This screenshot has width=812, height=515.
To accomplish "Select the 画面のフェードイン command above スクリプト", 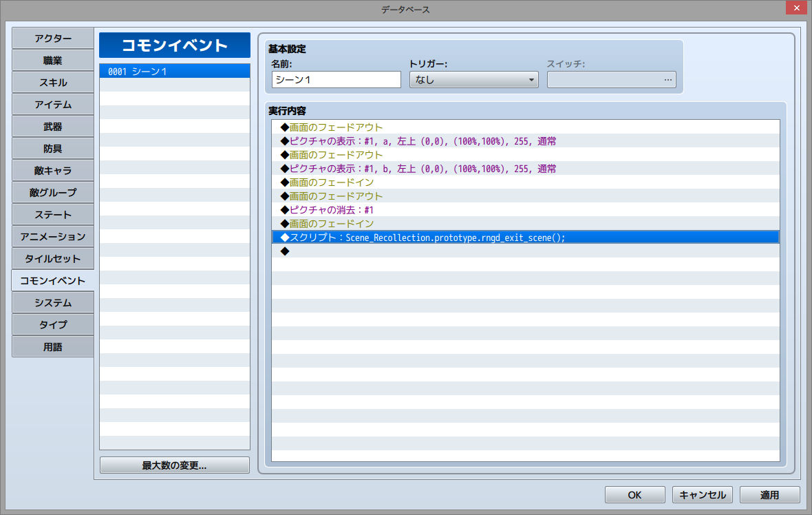I will point(526,223).
